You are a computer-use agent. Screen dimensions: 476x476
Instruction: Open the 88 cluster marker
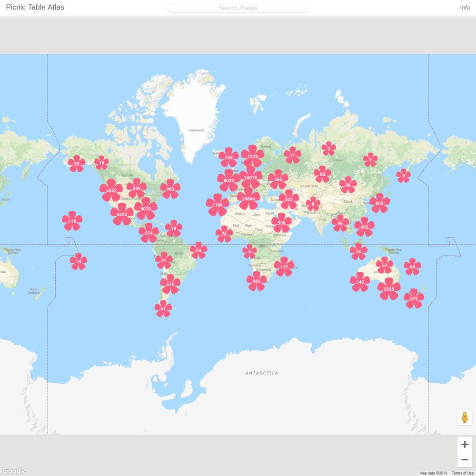[322, 174]
